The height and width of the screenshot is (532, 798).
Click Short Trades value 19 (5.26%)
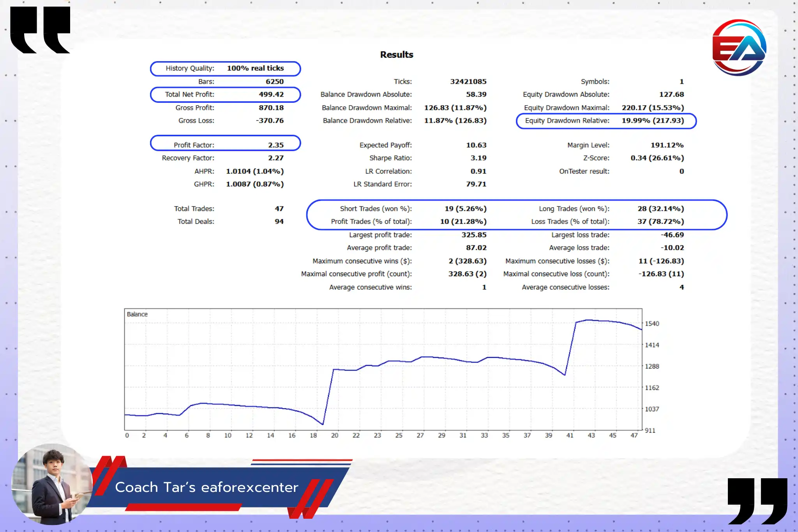pyautogui.click(x=466, y=208)
